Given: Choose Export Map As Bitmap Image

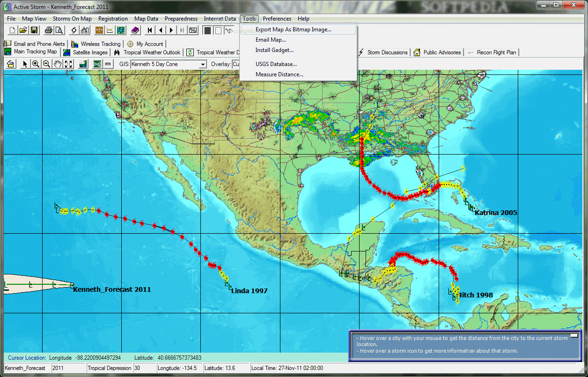Looking at the screenshot, I should click(298, 30).
